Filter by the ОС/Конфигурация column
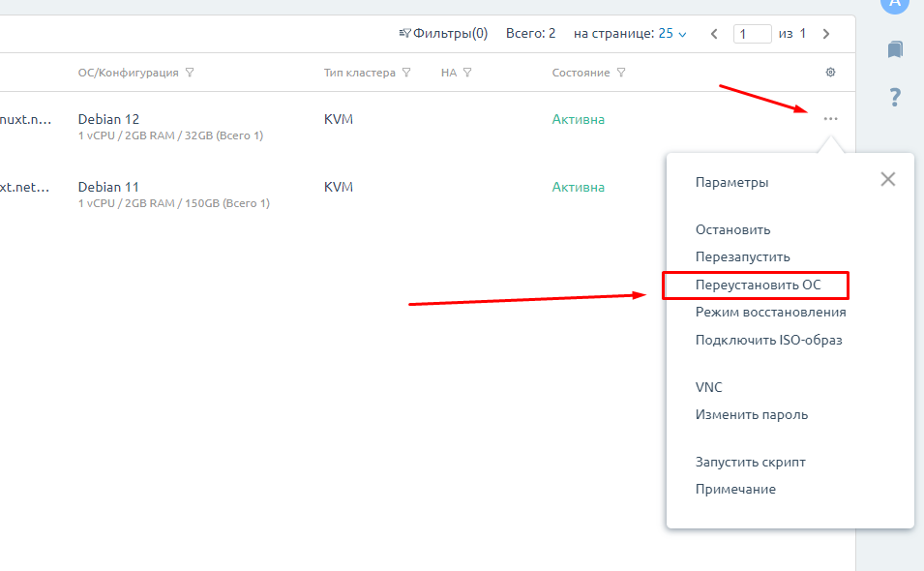 (x=190, y=73)
